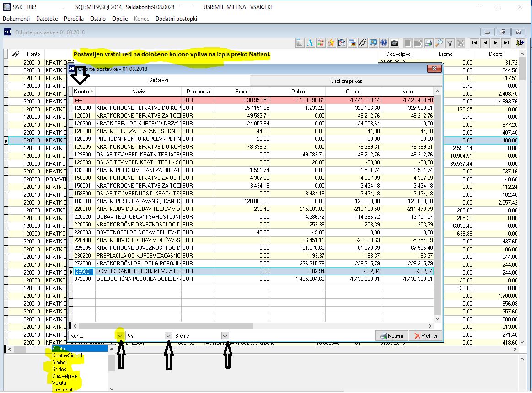Click the first document-list toolbar icon

(300, 43)
